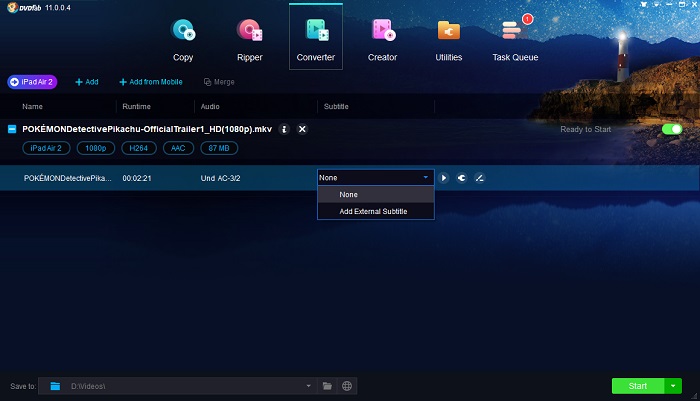This screenshot has width=700, height=401.
Task: Collapse the POKÉMON trailer task entry
Action: tap(12, 129)
